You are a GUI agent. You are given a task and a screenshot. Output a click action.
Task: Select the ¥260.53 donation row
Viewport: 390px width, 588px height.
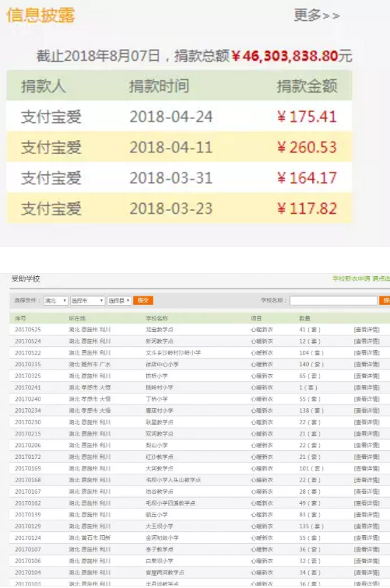click(179, 147)
